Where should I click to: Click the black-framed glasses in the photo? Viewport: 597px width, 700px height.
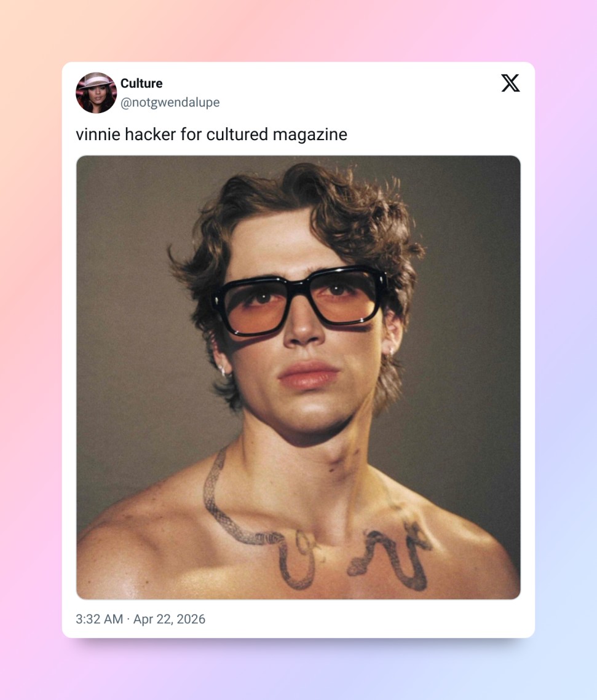pyautogui.click(x=299, y=299)
